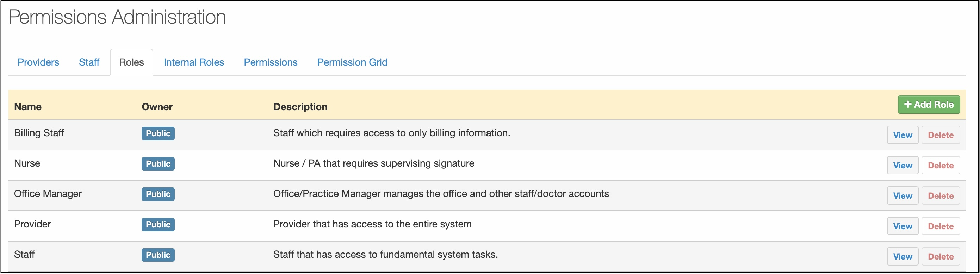Click the Add Role button
This screenshot has height=274, width=980.
click(x=928, y=105)
